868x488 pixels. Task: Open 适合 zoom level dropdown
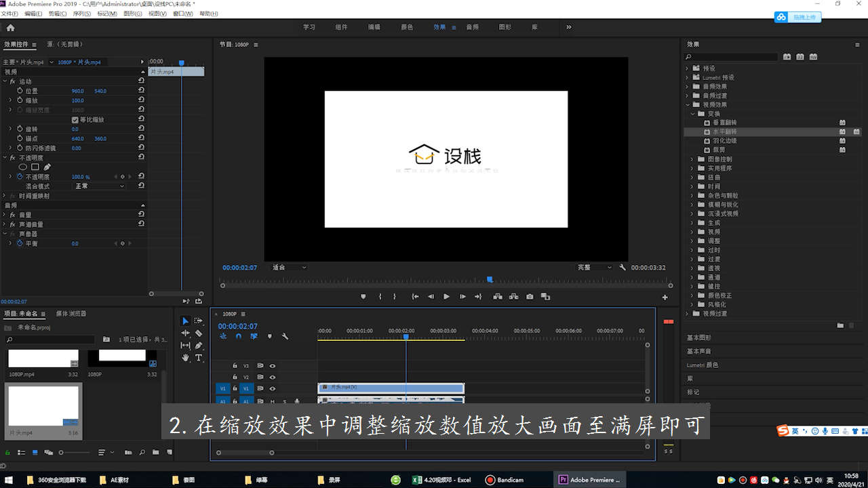pos(290,268)
